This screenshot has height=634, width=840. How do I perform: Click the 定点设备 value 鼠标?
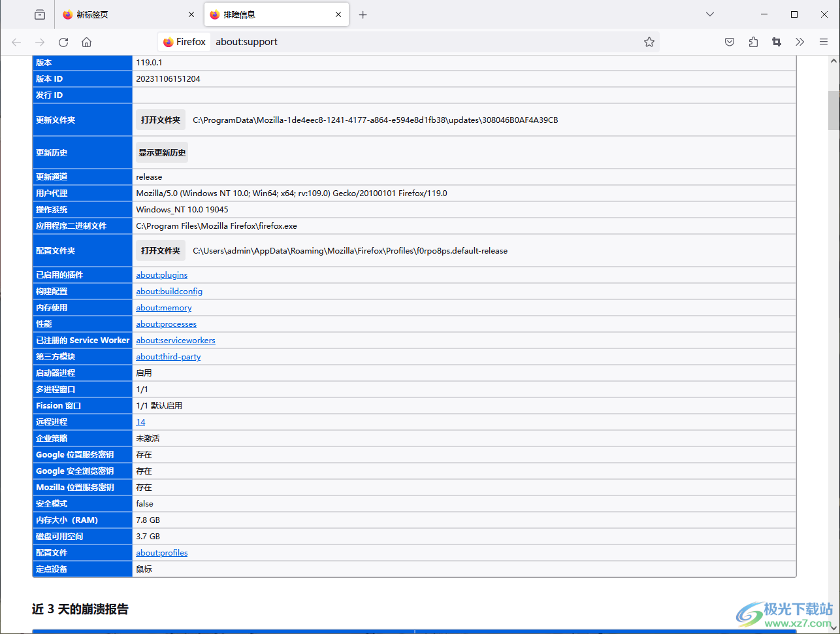[x=144, y=569]
